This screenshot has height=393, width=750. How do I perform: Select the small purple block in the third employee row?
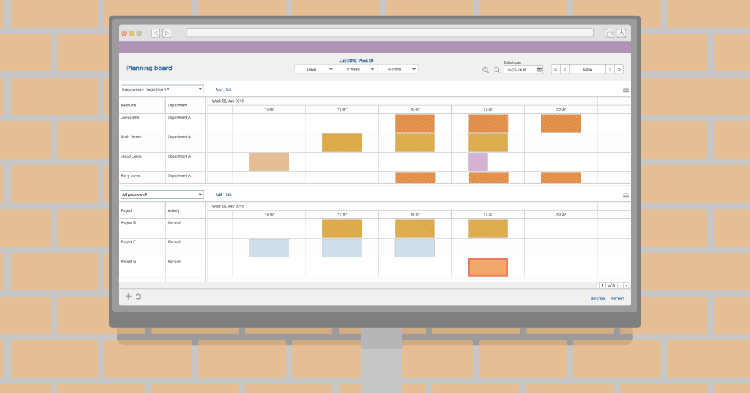pyautogui.click(x=478, y=162)
